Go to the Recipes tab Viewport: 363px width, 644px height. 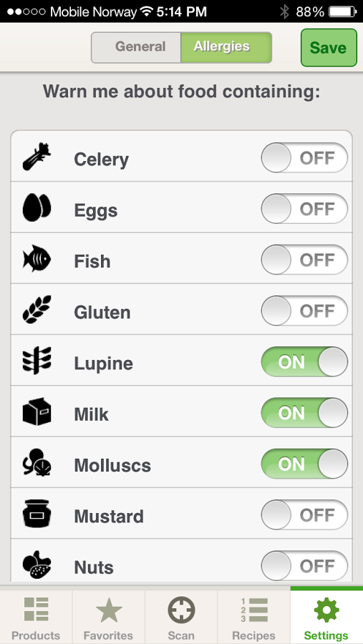[x=253, y=618]
